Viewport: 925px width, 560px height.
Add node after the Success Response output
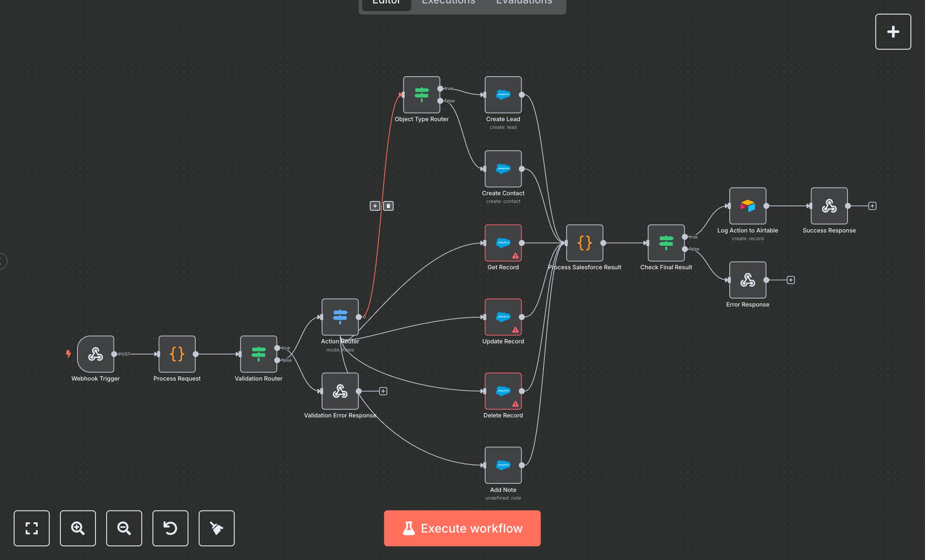[872, 206]
